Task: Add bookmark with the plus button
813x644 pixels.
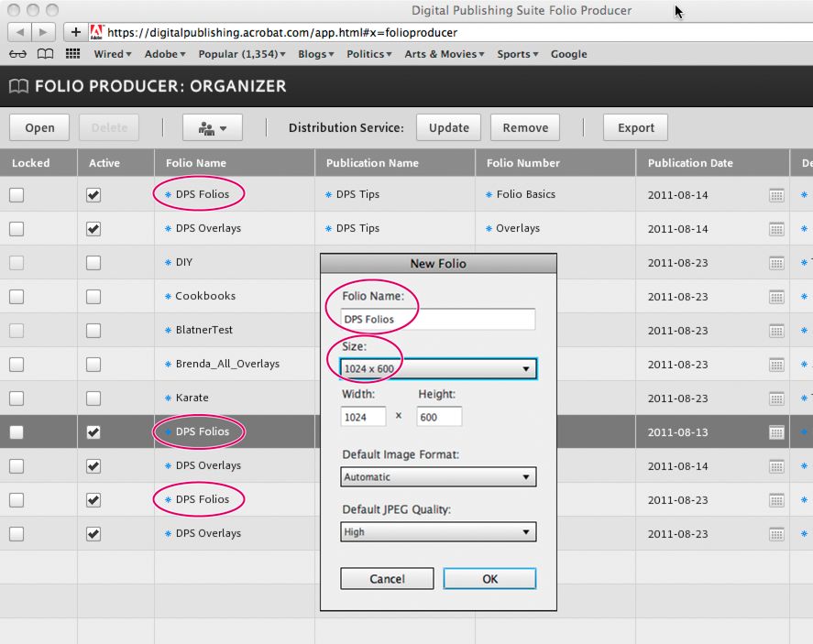Action: pyautogui.click(x=76, y=32)
